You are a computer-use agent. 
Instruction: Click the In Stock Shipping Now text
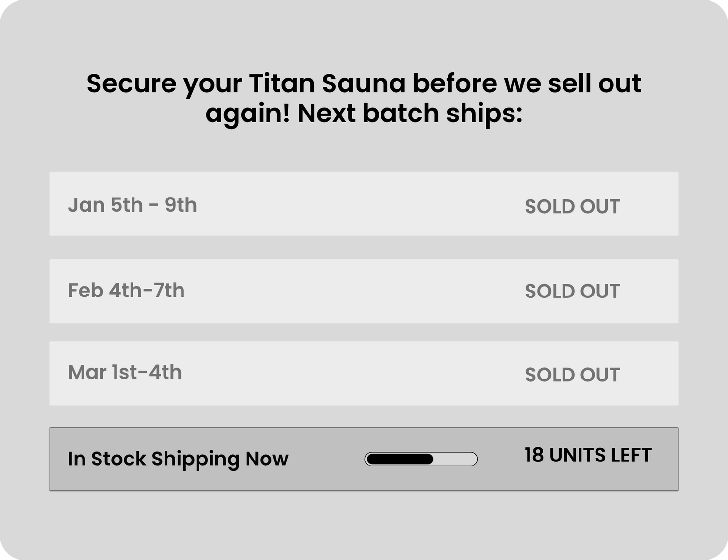click(178, 459)
